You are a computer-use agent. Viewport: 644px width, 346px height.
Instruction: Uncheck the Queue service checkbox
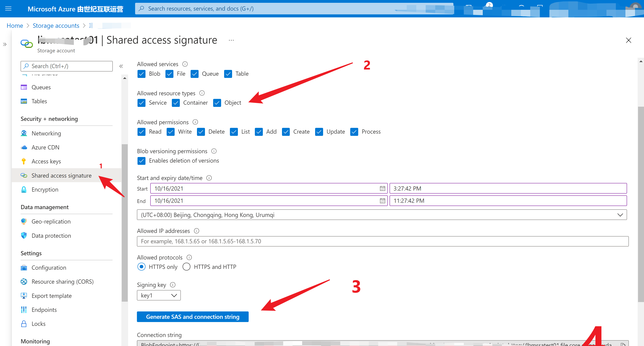[194, 74]
